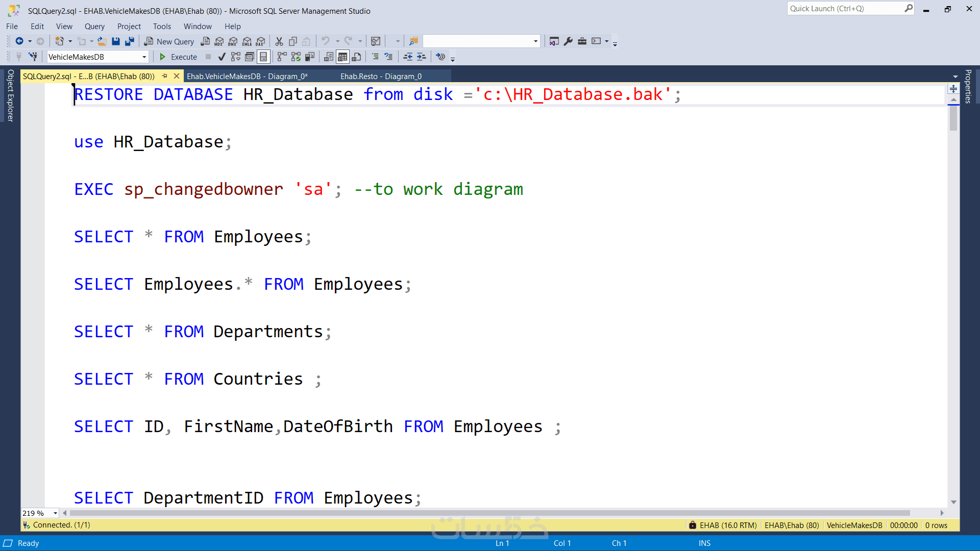980x551 pixels.
Task: Switch to Ehab.Resto - Diagram_0 tab
Action: [381, 77]
